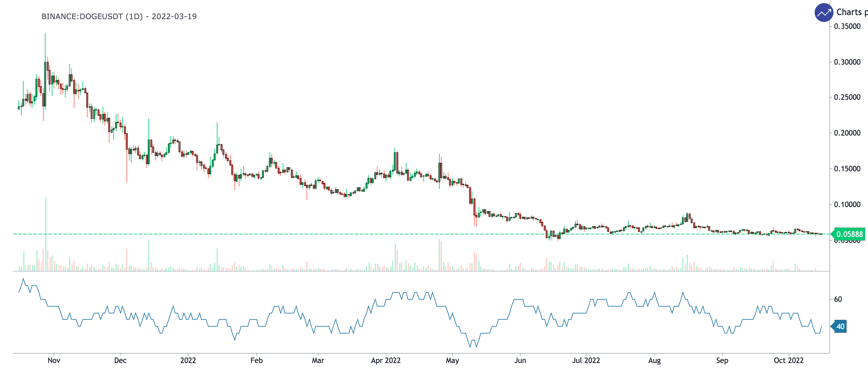Select the Nov label on time axis
The image size is (868, 374).
(x=54, y=361)
